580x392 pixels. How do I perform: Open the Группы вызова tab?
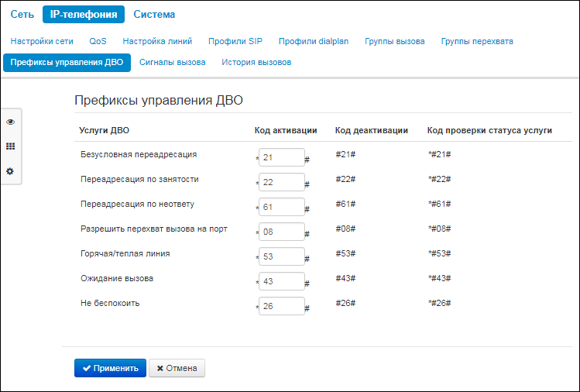pos(395,41)
